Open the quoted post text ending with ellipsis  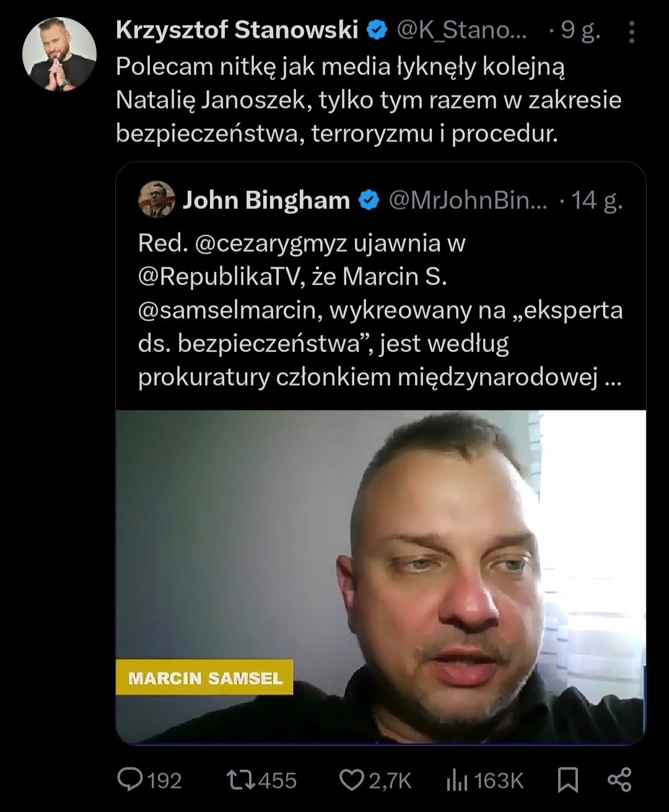pos(380,310)
